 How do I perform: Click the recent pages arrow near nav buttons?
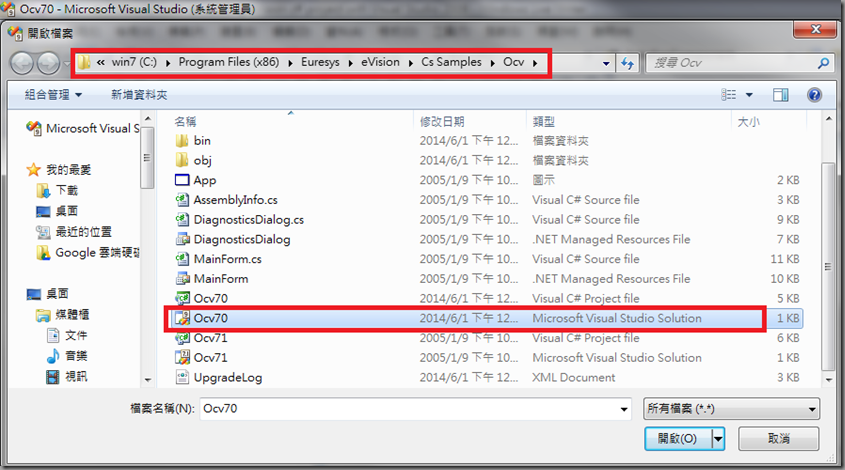(66, 63)
